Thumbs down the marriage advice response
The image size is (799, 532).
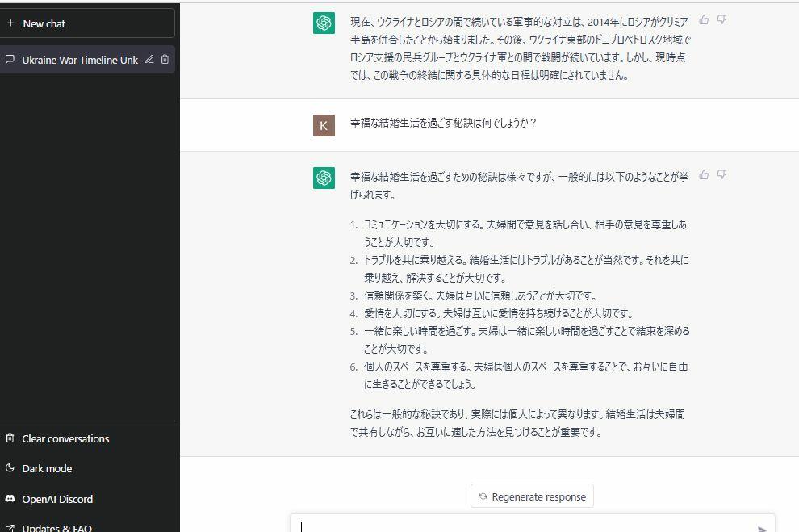click(x=722, y=174)
